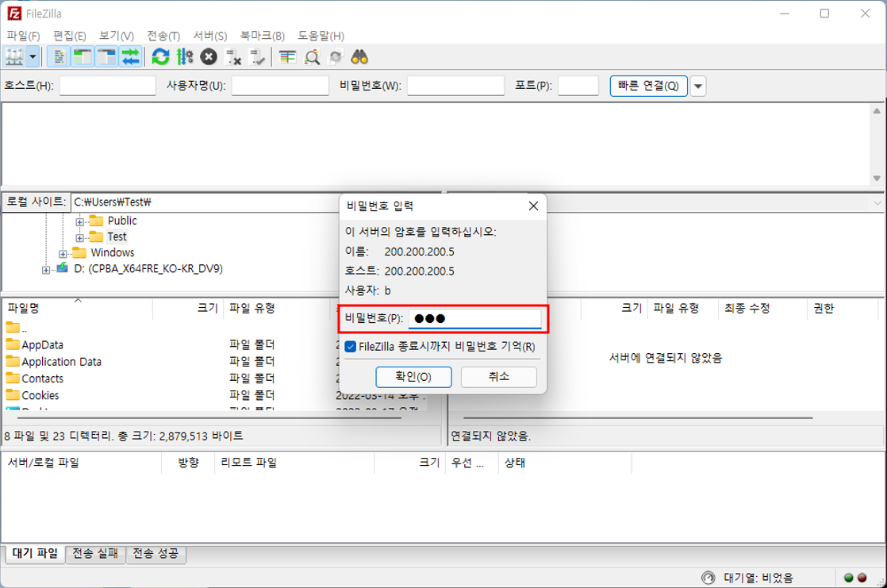Screen dimensions: 887x588
Task: Click the disconnect from server icon
Action: (233, 57)
